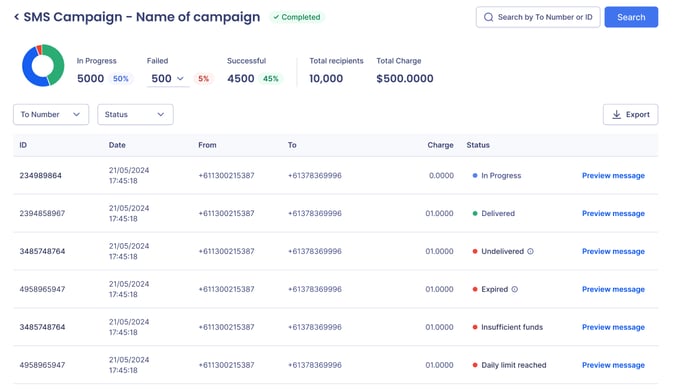
Task: Open the To Number filter dropdown
Action: pos(51,114)
